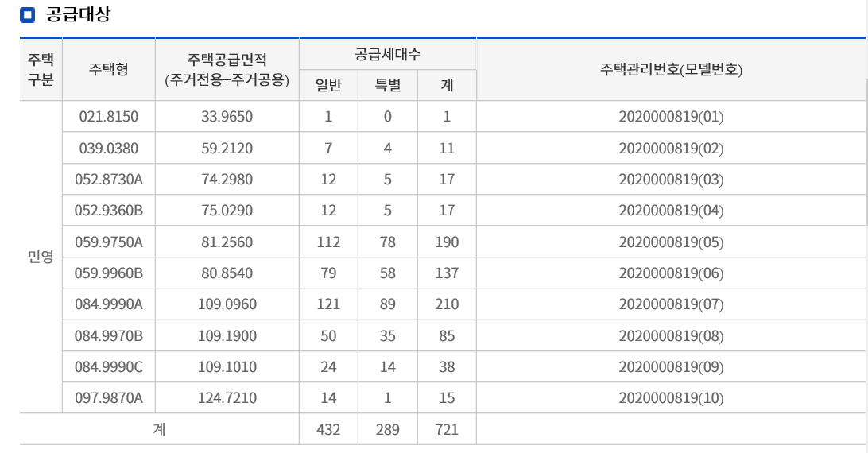Click the 계 label in the bottom totals row

click(x=159, y=429)
